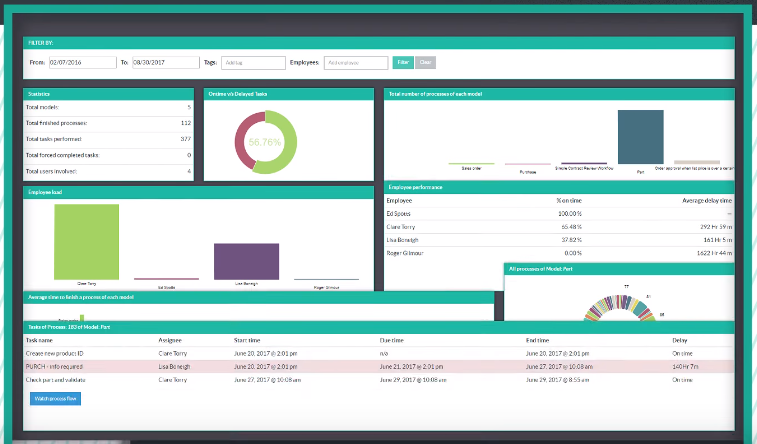Select the Total forced completed tasks row

point(108,155)
